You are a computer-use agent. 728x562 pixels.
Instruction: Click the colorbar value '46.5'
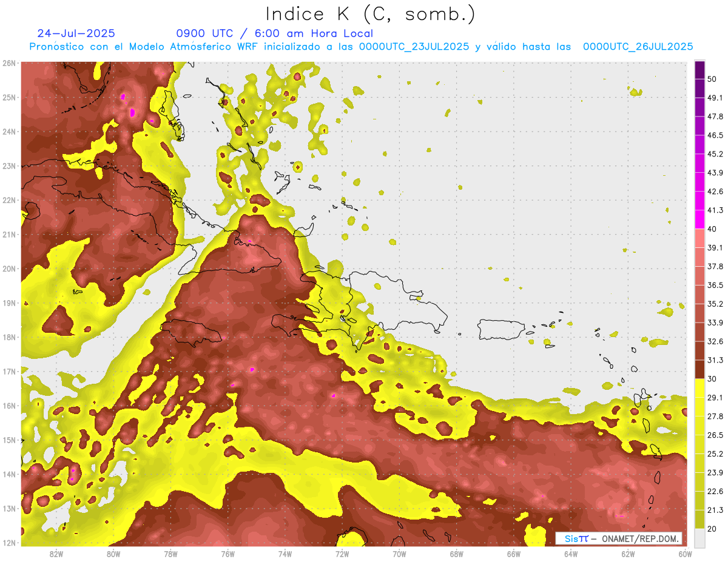(x=715, y=135)
